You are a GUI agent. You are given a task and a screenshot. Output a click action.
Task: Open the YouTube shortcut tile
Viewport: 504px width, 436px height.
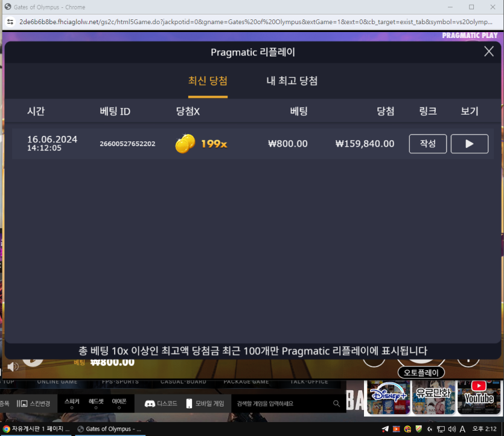[x=479, y=397]
